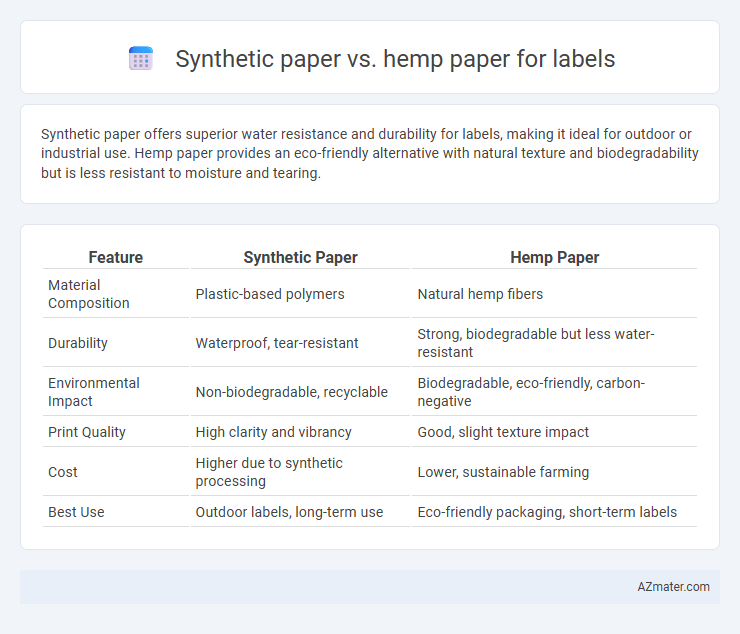Click 'Higher due to synthetic processing' cell
The width and height of the screenshot is (740, 634).
pos(300,472)
